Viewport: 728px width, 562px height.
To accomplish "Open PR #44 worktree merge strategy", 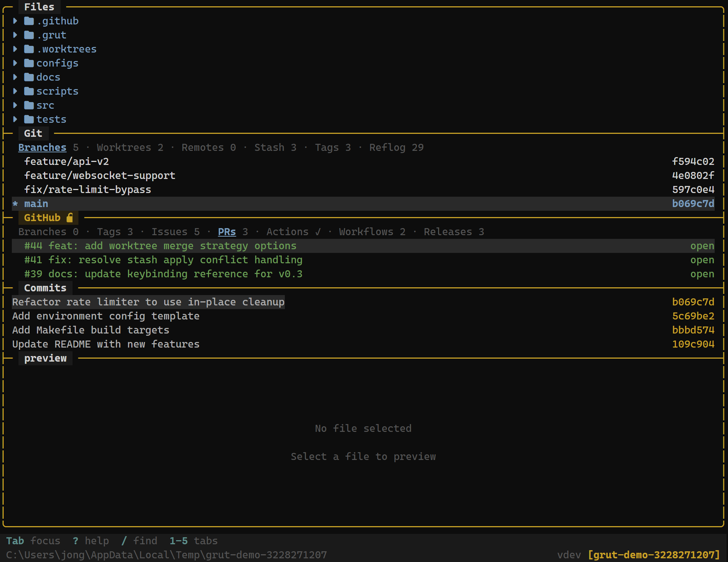I will coord(363,246).
